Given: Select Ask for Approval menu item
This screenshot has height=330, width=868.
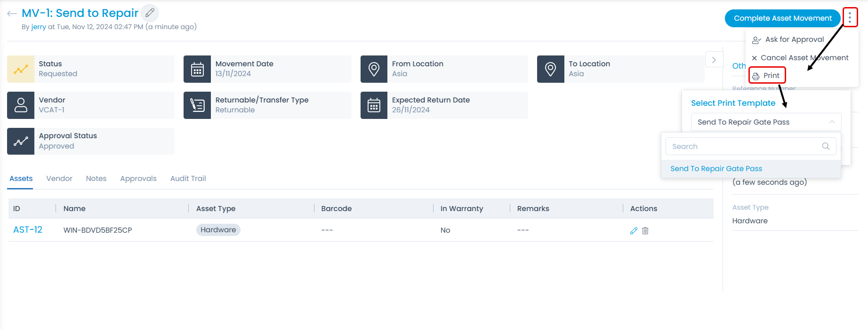Looking at the screenshot, I should [794, 39].
